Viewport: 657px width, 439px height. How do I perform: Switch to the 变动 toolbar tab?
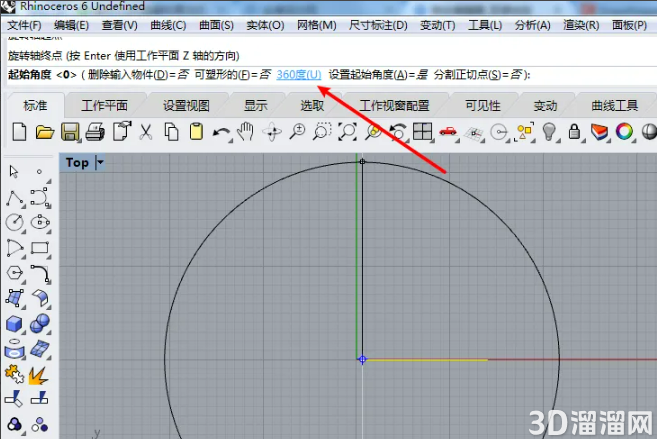(545, 106)
